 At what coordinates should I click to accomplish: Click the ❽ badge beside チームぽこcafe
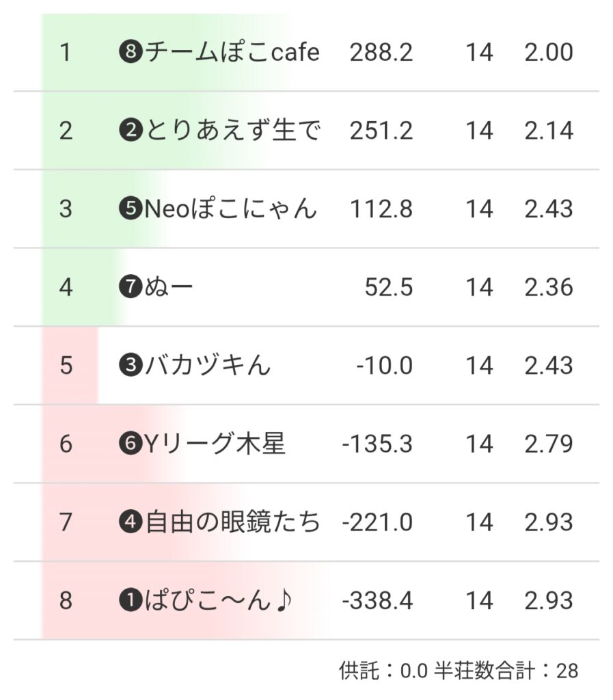pyautogui.click(x=130, y=53)
